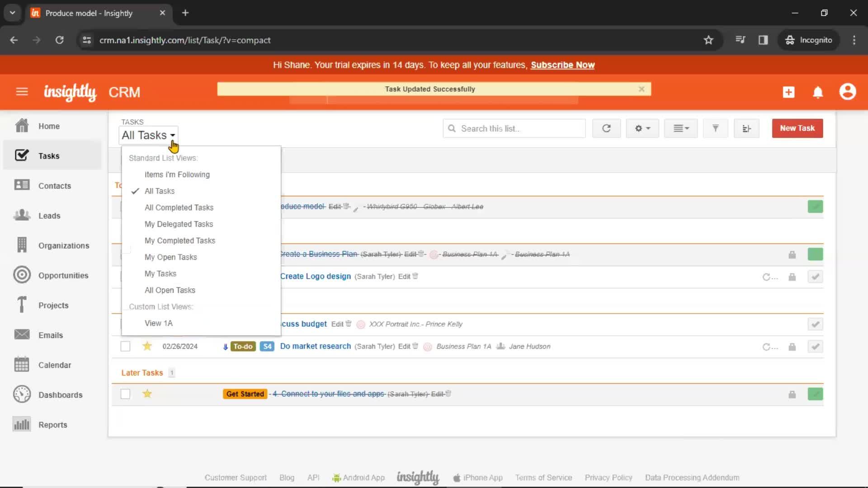
Task: Select the checkbox for Do market research task
Action: pos(125,346)
